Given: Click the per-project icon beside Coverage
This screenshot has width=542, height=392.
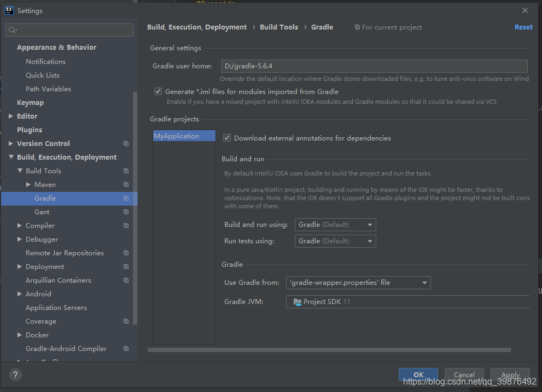Looking at the screenshot, I should [126, 321].
